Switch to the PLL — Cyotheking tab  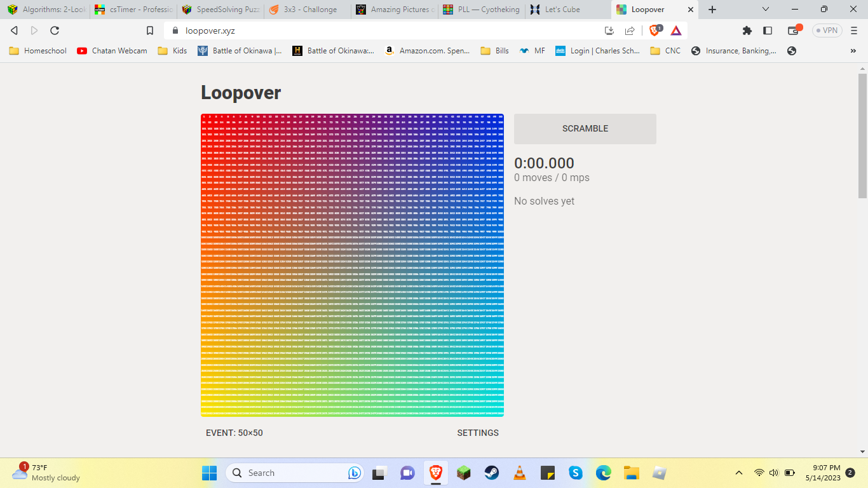[x=481, y=10]
